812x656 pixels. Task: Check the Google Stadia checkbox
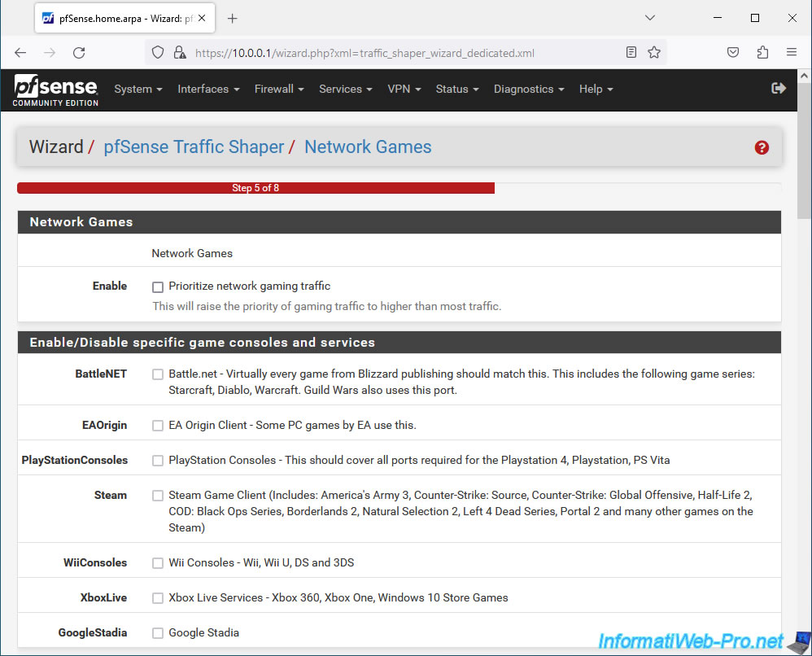coord(158,633)
